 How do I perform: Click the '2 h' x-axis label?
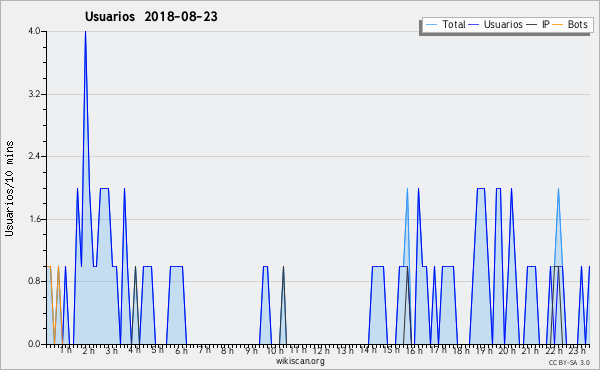click(88, 350)
